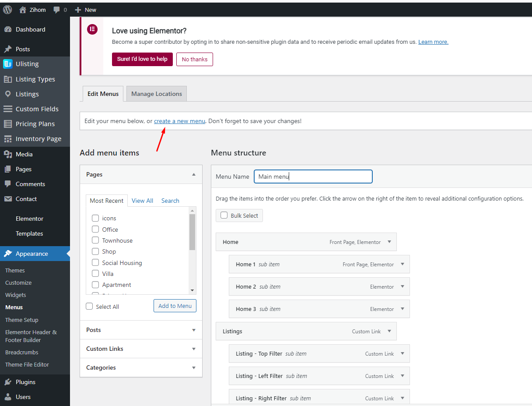Click the WordPress logo icon
This screenshot has height=406, width=532.
(x=7, y=9)
